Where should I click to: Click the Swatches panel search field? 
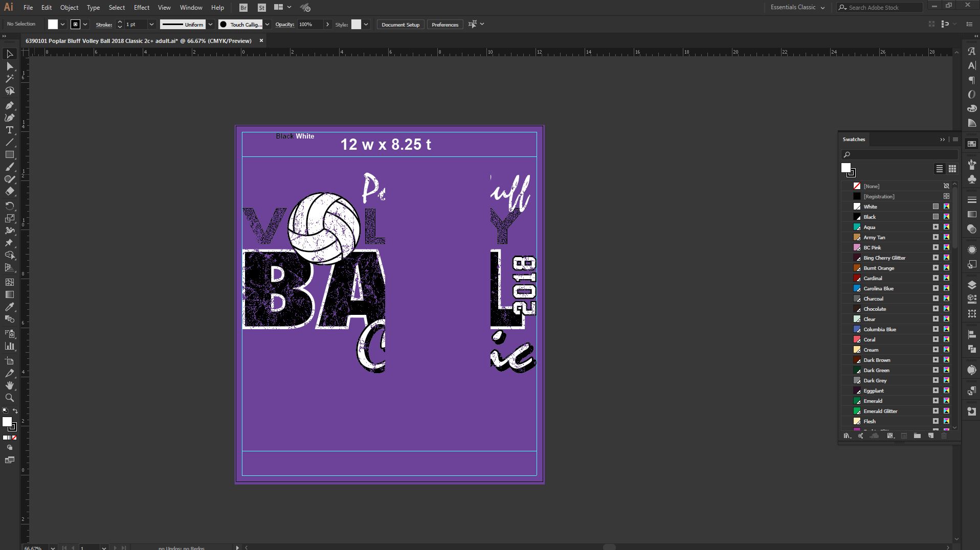tap(900, 154)
